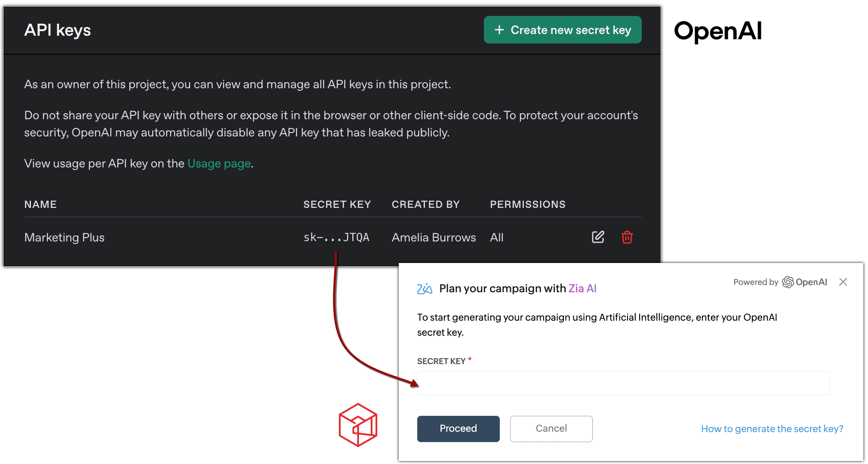Screen dimensions: 868x464
Task: Click the red Zoho Marketing Plus cube logo
Action: pos(358,425)
